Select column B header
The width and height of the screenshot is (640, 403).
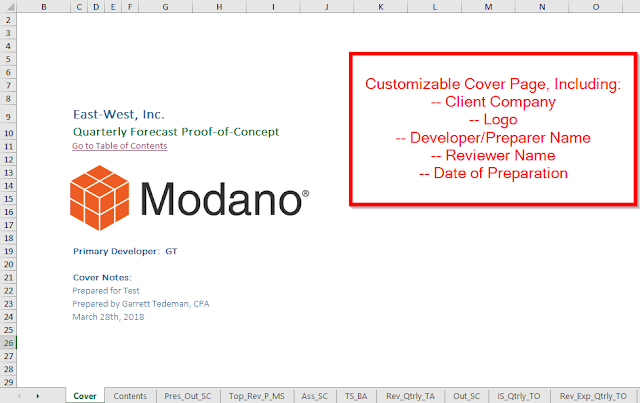(x=44, y=7)
